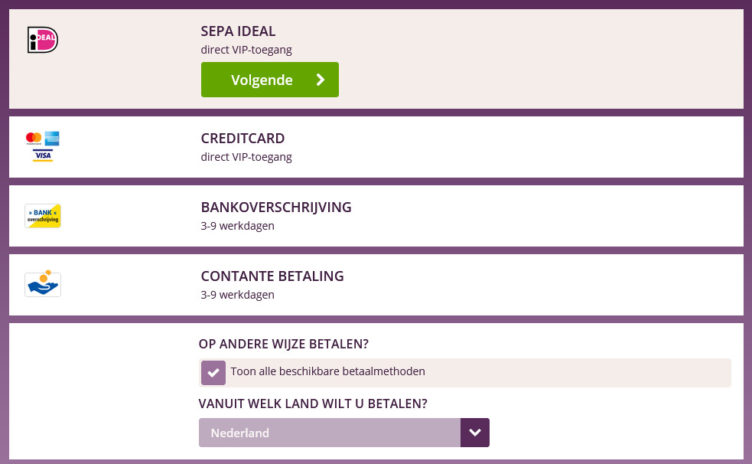The width and height of the screenshot is (752, 464).
Task: Expand the BANKOVERSCHRIJVING payment option
Action: pyautogui.click(x=276, y=207)
